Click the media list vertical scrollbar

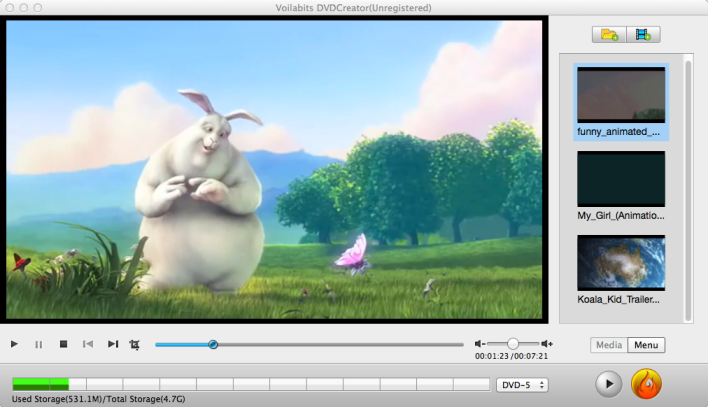688,191
